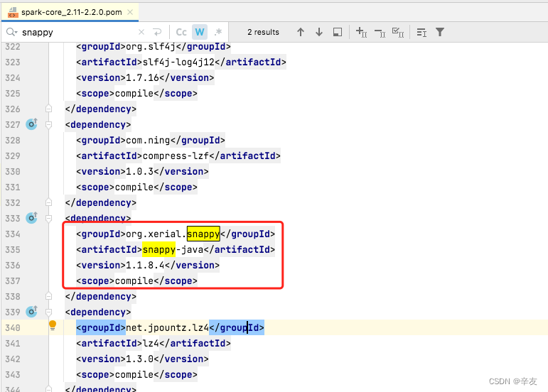548x392 pixels.
Task: Collapse dependency block at line 333
Action: click(x=48, y=219)
